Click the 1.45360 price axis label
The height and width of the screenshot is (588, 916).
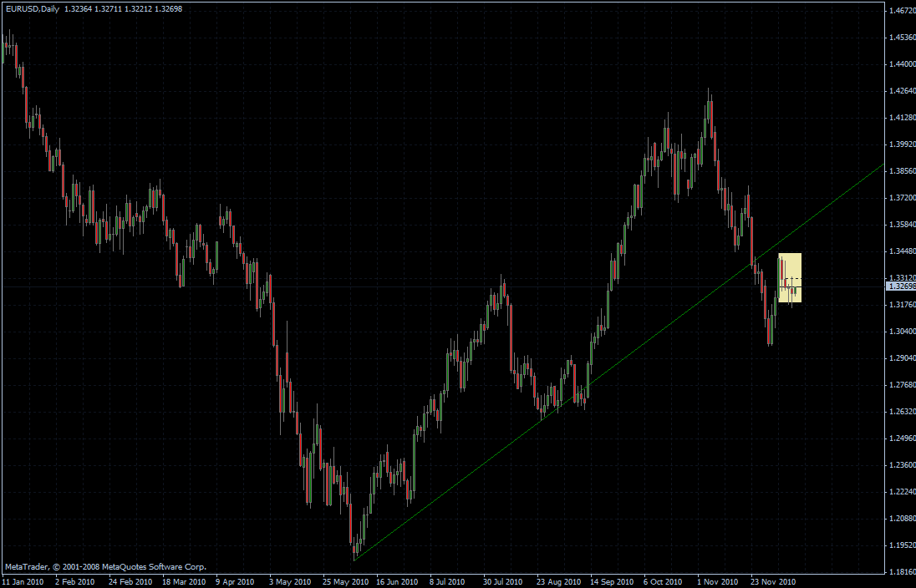[903, 38]
